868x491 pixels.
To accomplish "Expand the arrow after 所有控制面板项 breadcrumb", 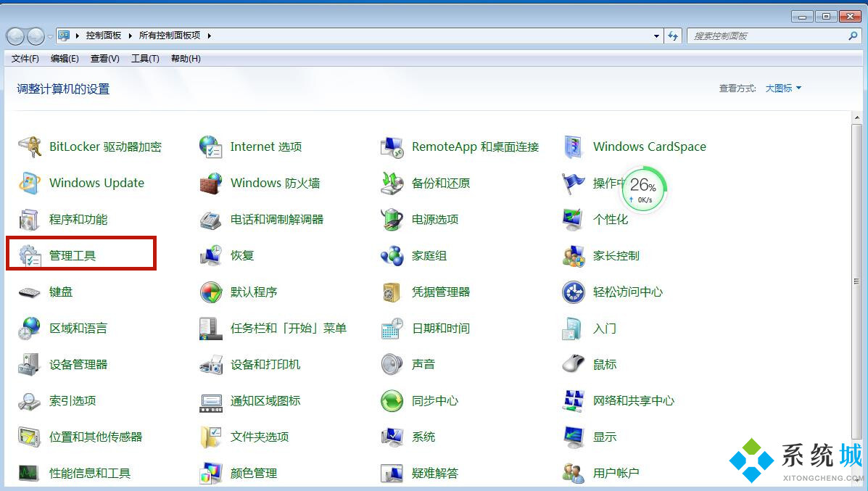I will (210, 36).
